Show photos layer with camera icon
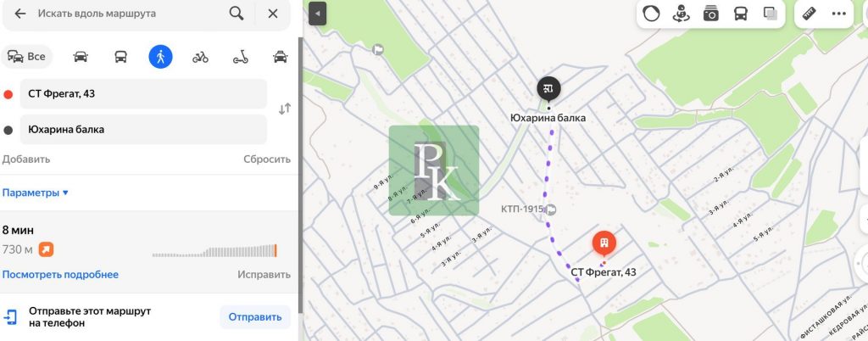The image size is (868, 341). click(x=710, y=14)
